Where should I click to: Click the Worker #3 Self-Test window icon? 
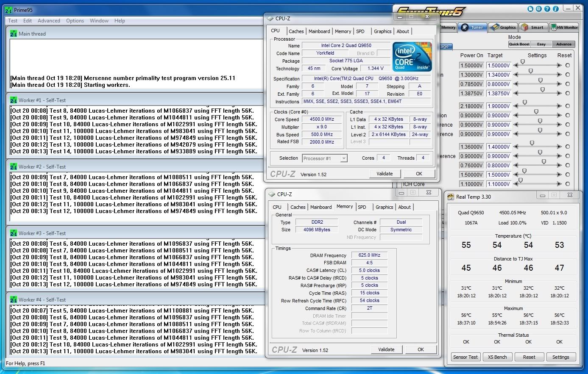pyautogui.click(x=14, y=233)
